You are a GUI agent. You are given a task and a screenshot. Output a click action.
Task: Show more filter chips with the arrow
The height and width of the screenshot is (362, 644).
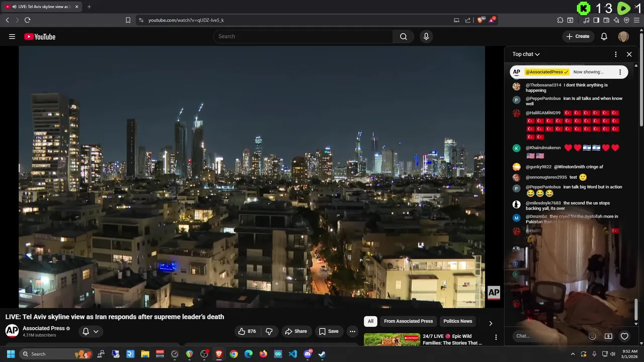click(x=491, y=323)
